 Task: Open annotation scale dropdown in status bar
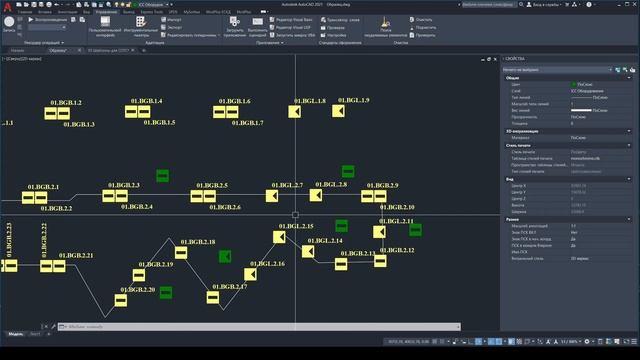coord(571,341)
